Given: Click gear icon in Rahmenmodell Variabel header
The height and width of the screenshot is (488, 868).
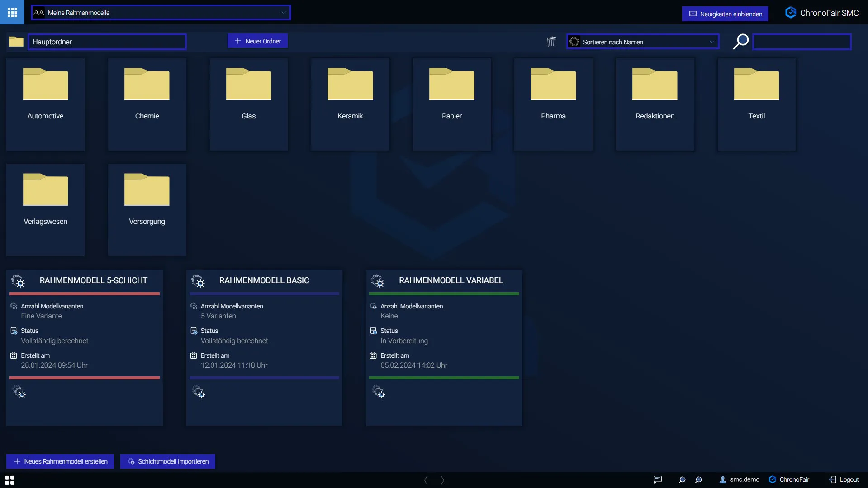Looking at the screenshot, I should click(378, 281).
